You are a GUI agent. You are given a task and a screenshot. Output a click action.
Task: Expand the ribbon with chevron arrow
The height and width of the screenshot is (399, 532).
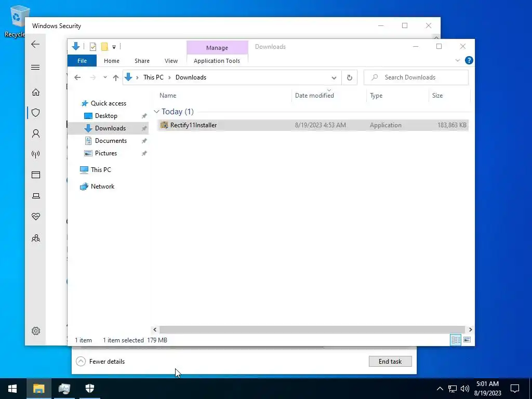(457, 60)
